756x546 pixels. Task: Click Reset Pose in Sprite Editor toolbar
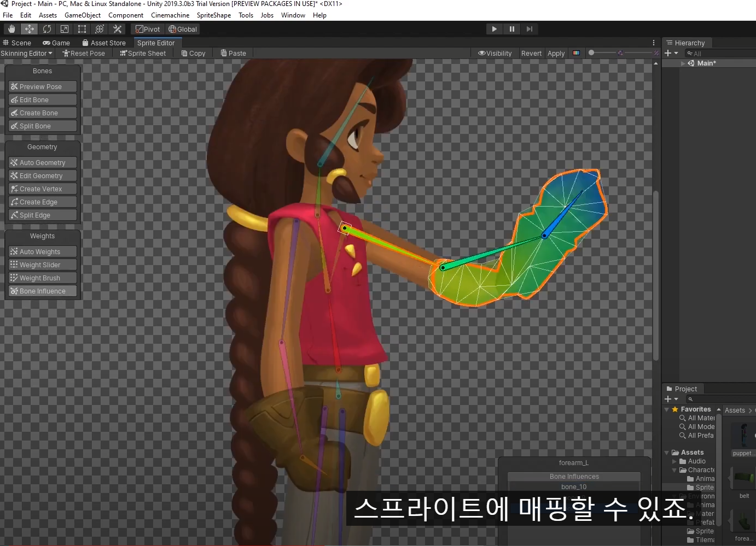pyautogui.click(x=84, y=53)
